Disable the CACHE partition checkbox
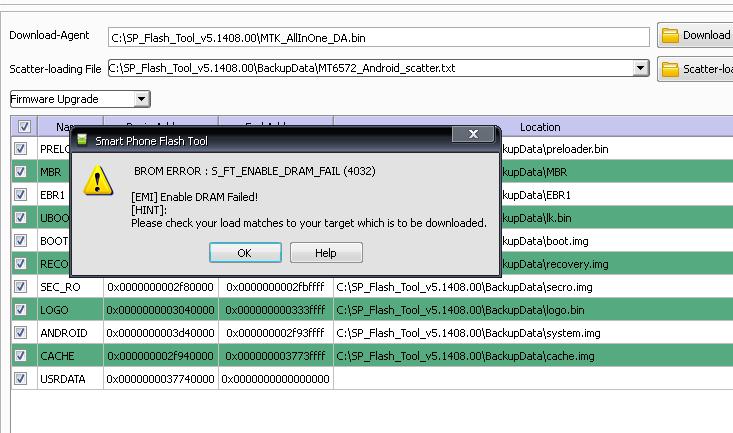This screenshot has height=433, width=733. (x=22, y=356)
